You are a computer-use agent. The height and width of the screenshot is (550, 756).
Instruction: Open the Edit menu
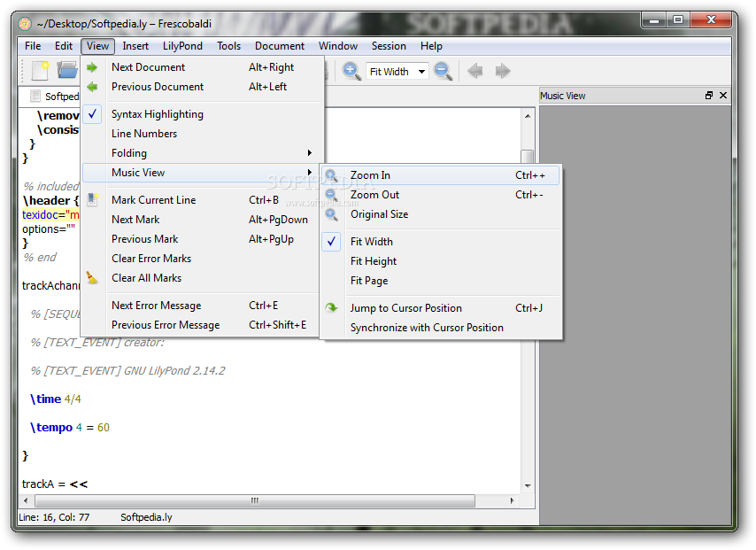coord(64,46)
